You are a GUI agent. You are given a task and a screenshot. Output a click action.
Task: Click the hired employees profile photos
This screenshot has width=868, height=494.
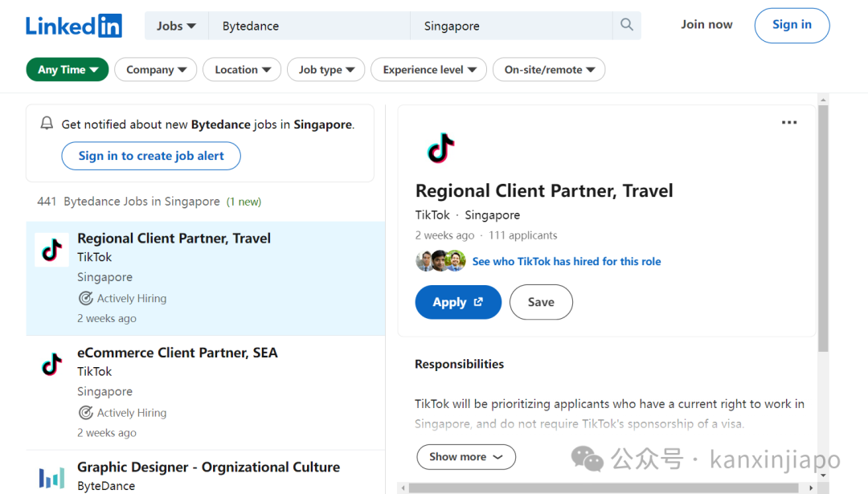pos(440,260)
